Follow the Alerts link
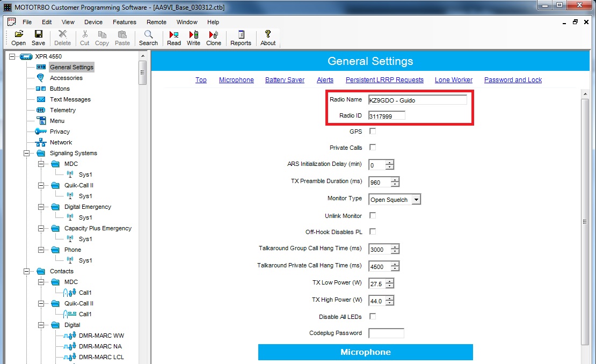The width and height of the screenshot is (596, 364). [325, 80]
